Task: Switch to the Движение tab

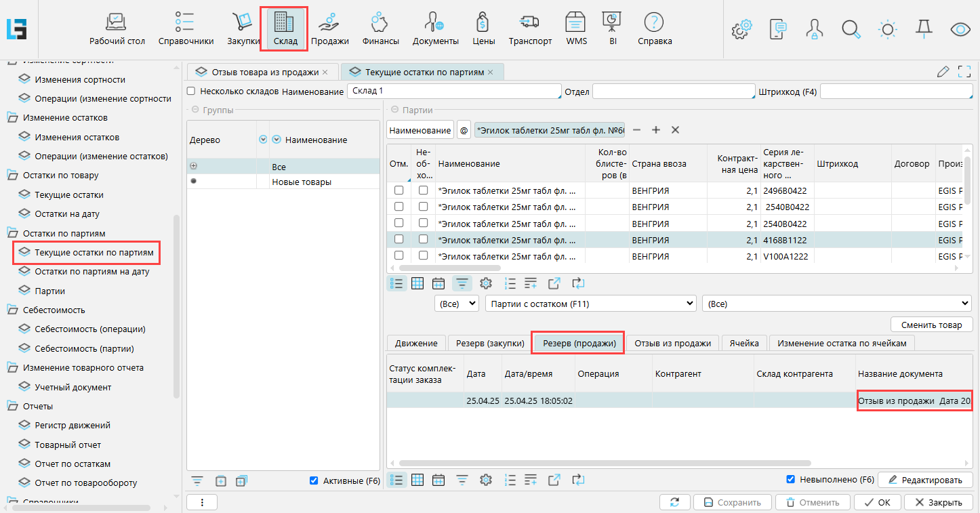Action: pyautogui.click(x=416, y=343)
